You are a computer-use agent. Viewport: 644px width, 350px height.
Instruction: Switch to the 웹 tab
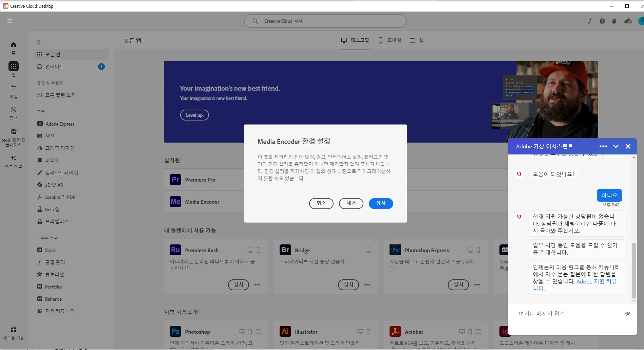[x=417, y=40]
